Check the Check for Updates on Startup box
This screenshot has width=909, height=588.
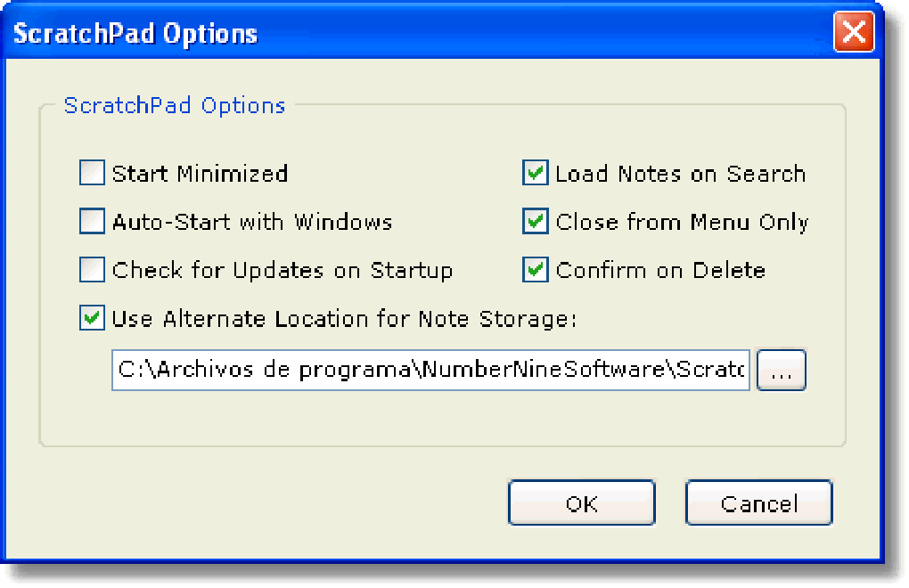pyautogui.click(x=92, y=269)
